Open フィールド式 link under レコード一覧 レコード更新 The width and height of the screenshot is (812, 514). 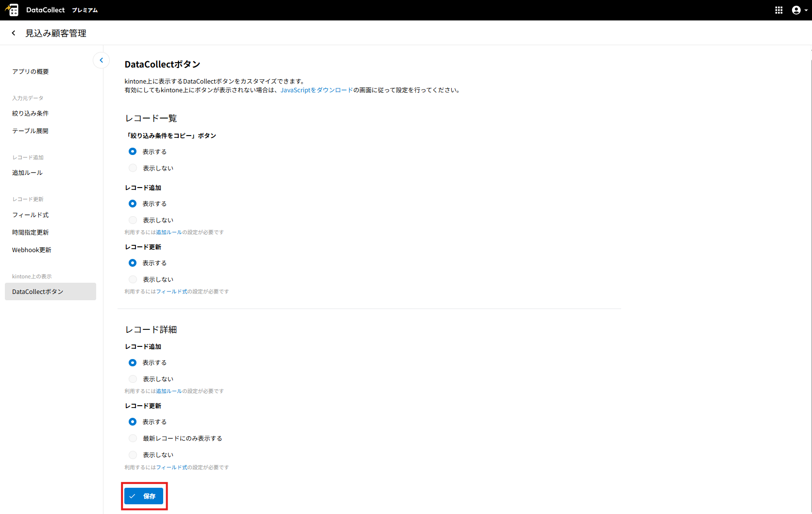point(171,291)
